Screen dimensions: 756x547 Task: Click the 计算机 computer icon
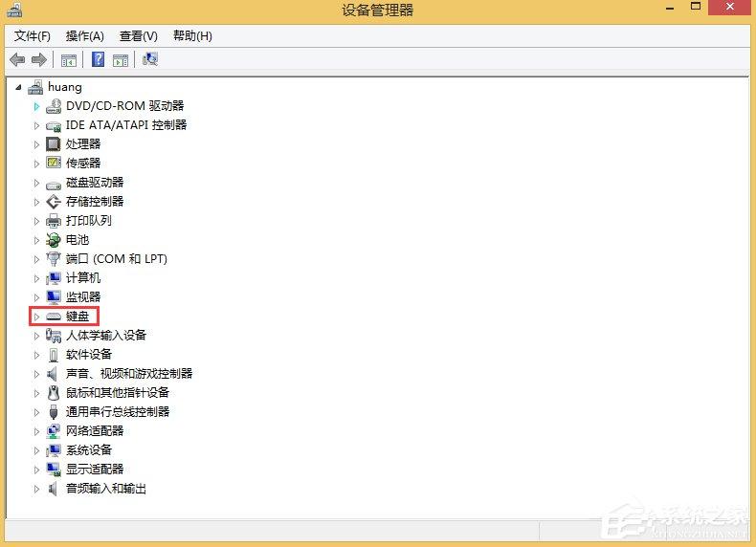click(54, 278)
